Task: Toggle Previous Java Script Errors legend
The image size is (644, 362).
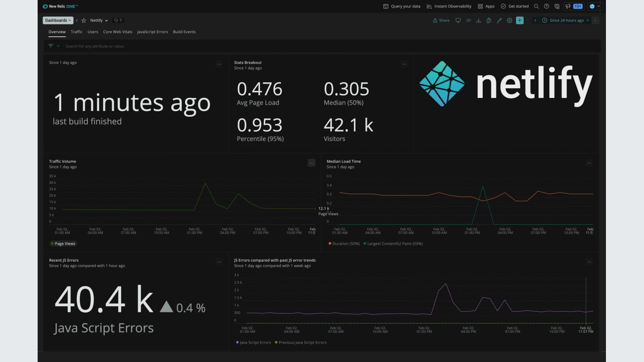Action: pyautogui.click(x=301, y=342)
